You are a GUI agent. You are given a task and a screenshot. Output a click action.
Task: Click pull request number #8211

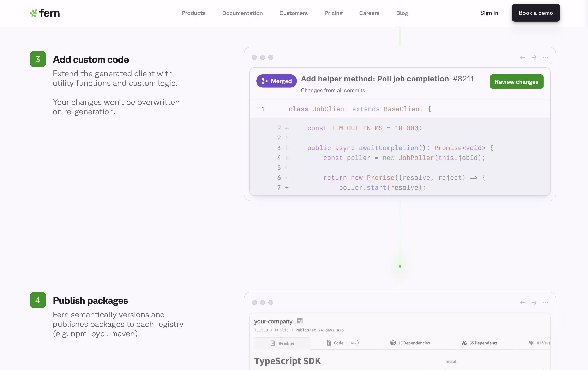point(463,79)
